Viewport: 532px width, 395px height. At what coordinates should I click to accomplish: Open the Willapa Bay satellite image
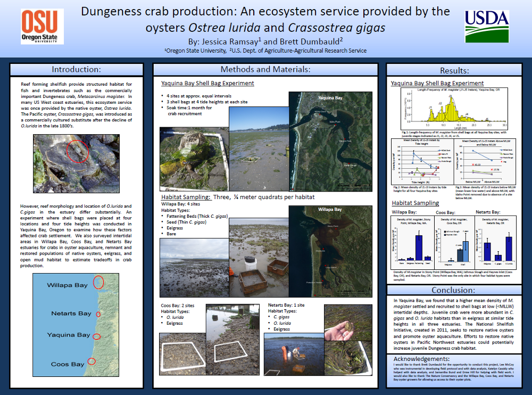tap(330, 251)
